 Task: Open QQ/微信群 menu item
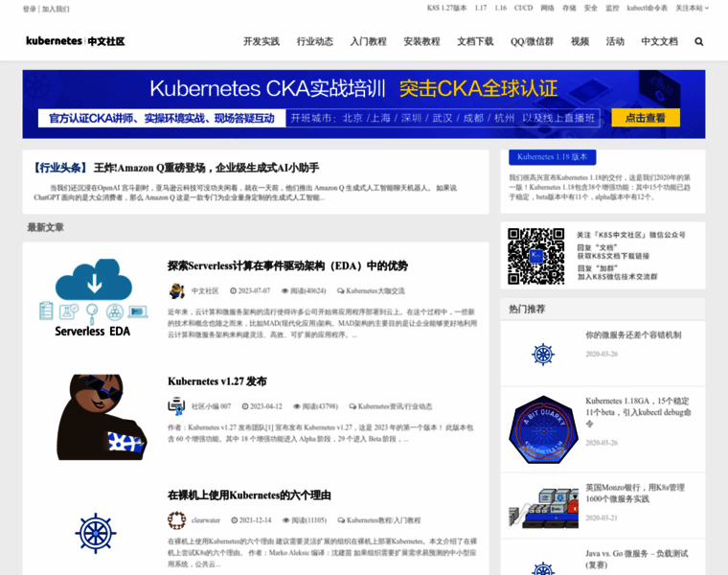click(x=532, y=42)
